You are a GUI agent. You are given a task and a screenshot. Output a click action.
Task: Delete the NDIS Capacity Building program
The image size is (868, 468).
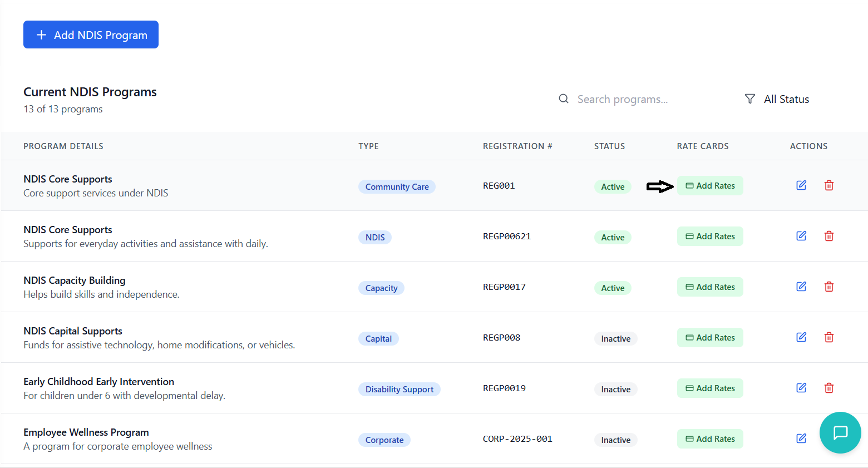pos(829,287)
